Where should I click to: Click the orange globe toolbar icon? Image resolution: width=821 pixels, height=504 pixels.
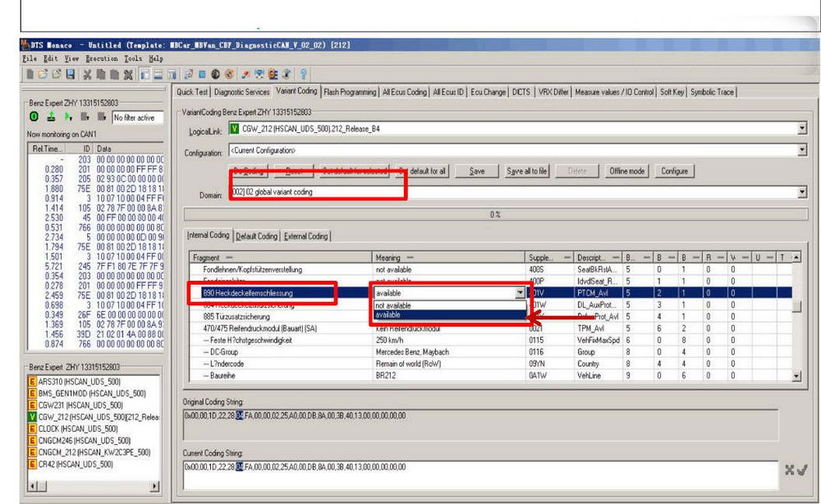pyautogui.click(x=229, y=75)
